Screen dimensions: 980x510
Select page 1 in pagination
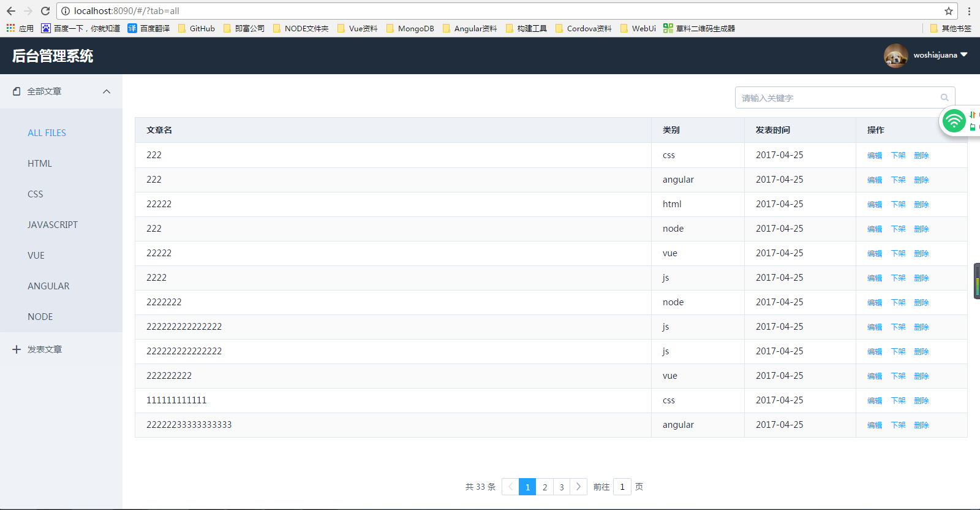527,487
